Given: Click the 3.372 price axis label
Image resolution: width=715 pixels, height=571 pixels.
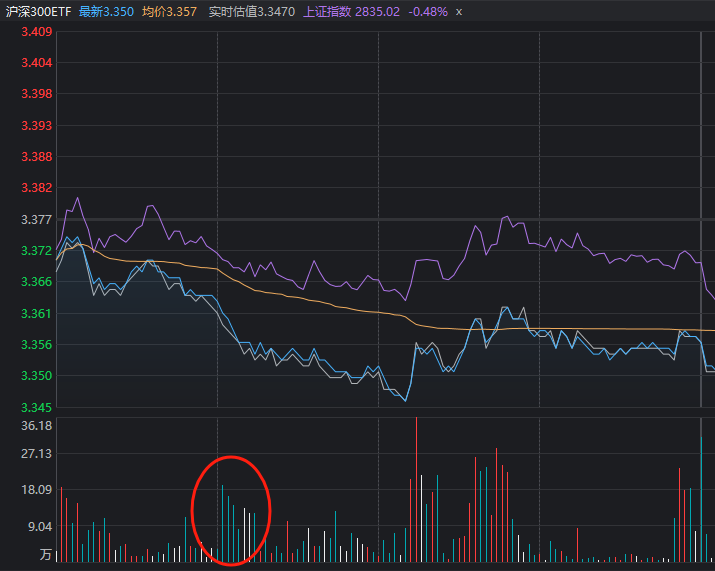Looking at the screenshot, I should [37, 250].
